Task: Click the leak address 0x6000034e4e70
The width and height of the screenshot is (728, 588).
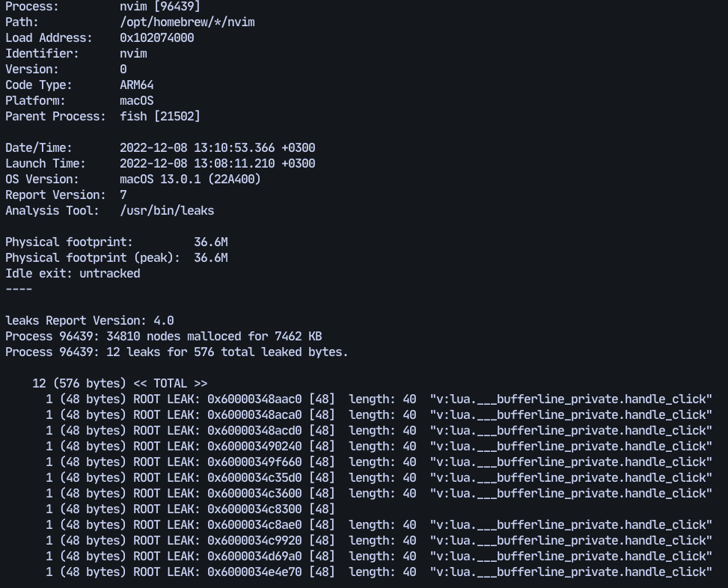Action: tap(254, 572)
